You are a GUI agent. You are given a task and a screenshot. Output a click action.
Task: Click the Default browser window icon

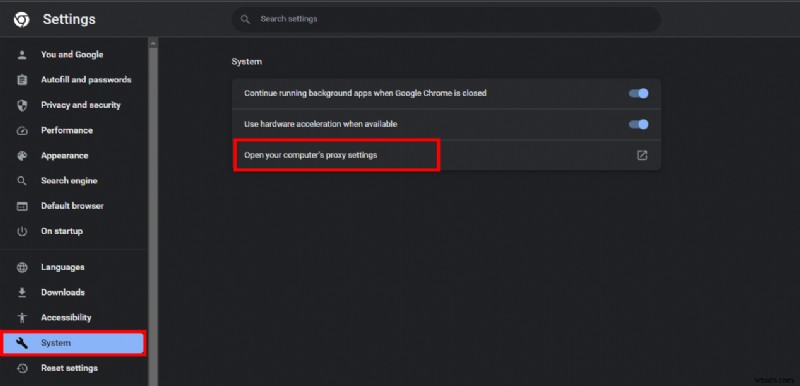point(22,206)
